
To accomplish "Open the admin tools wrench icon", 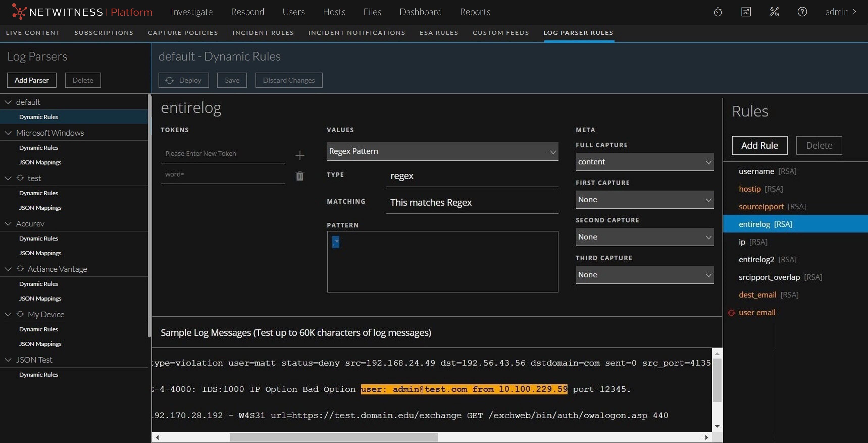I will pos(774,12).
